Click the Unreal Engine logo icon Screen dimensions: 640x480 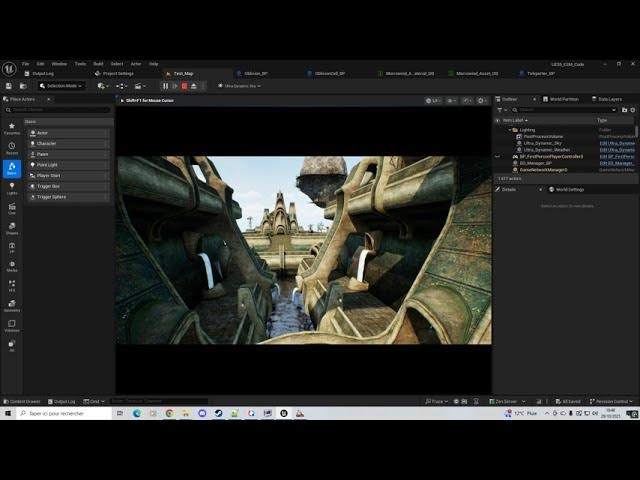(x=9, y=68)
